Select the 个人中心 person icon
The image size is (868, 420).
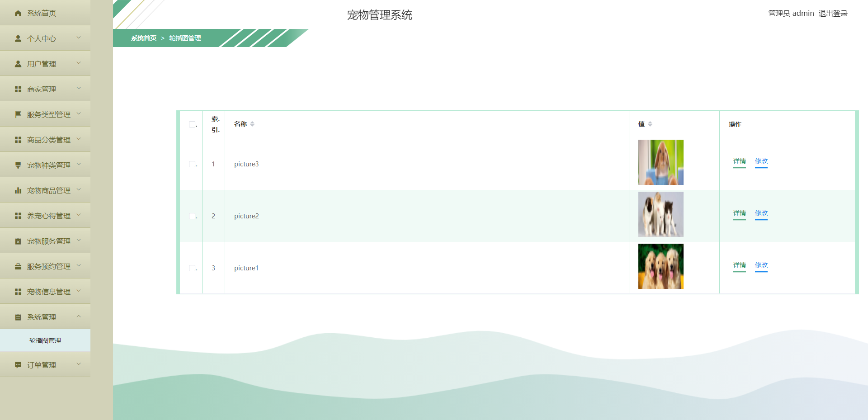(x=18, y=38)
